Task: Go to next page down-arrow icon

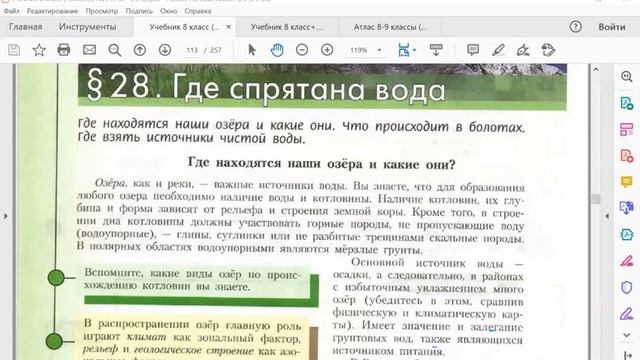Action: [x=165, y=50]
